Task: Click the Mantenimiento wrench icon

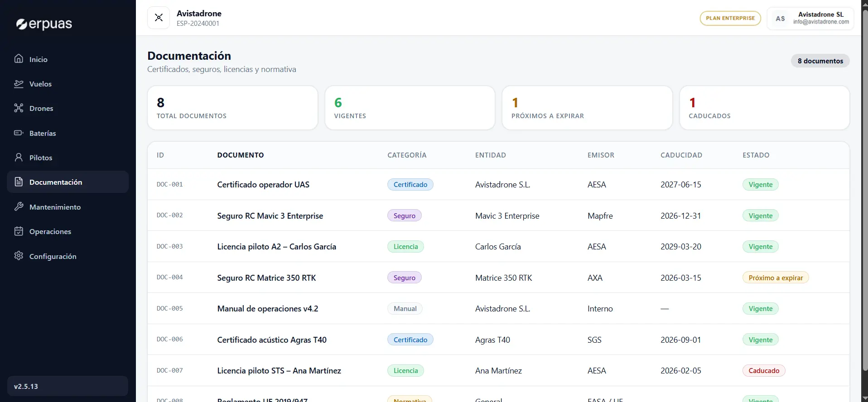Action: pyautogui.click(x=19, y=207)
